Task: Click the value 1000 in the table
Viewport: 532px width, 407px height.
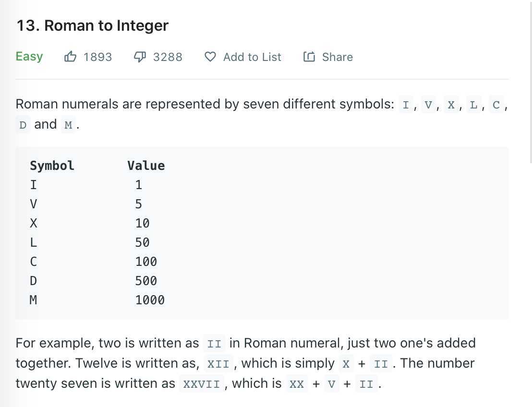Action: click(150, 300)
